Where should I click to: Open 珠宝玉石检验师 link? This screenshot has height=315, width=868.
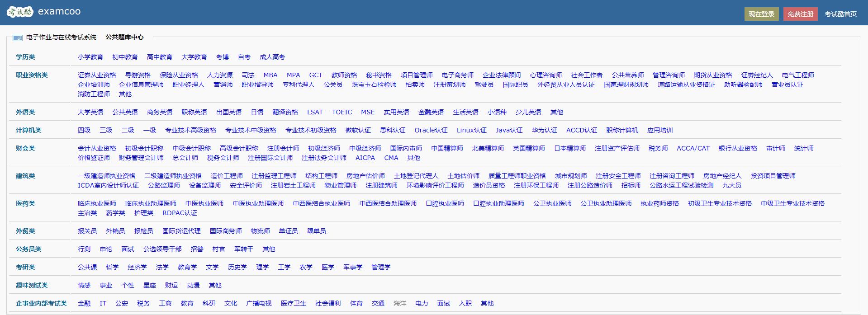[x=374, y=85]
